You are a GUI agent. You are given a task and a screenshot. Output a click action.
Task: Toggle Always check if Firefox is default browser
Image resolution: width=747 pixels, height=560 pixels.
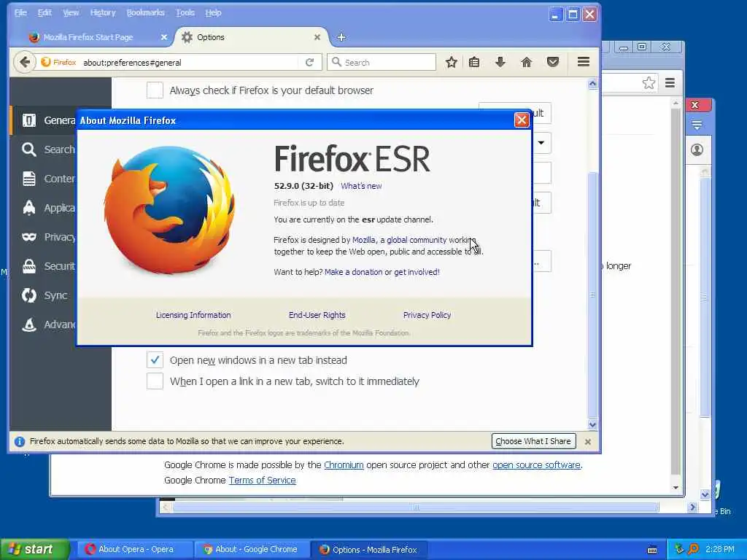[155, 90]
